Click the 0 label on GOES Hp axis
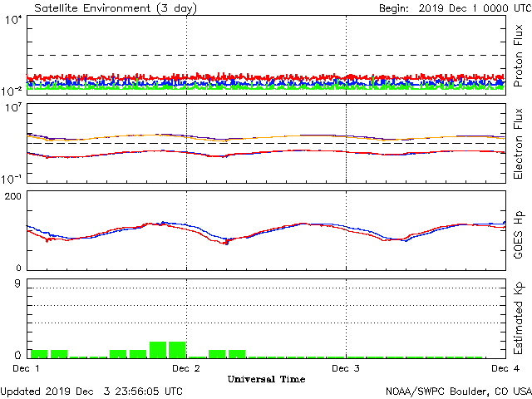 pos(18,268)
